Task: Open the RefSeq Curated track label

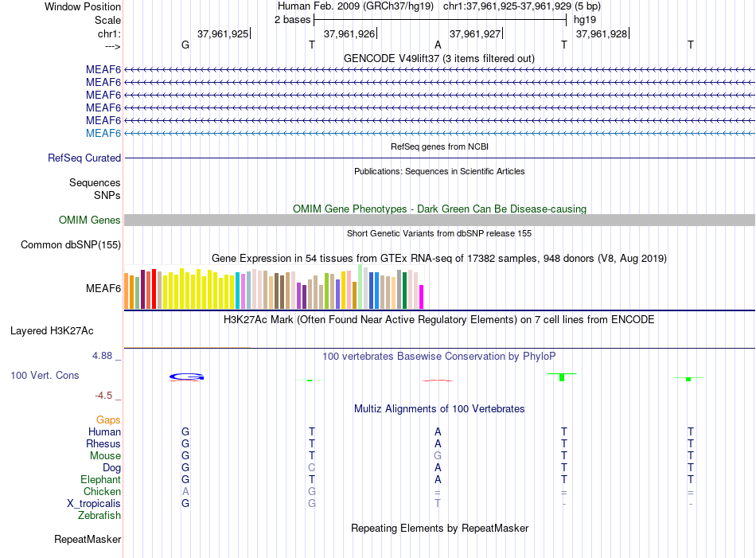Action: tap(84, 158)
